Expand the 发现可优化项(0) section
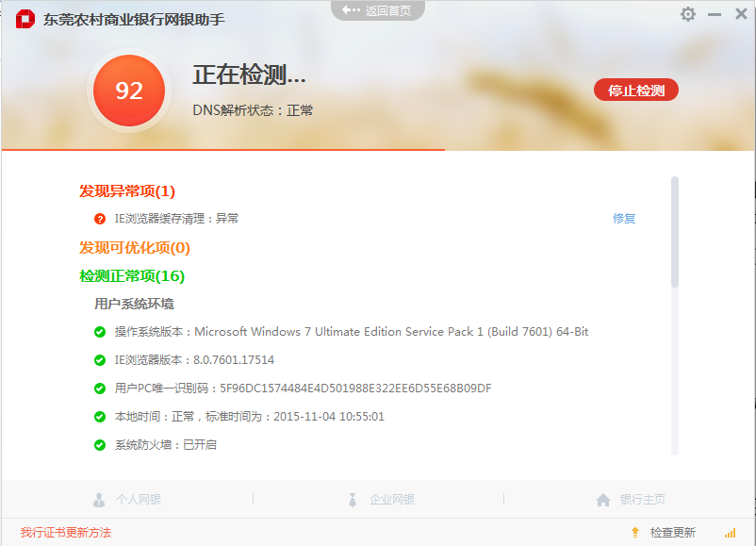756x546 pixels. click(135, 248)
